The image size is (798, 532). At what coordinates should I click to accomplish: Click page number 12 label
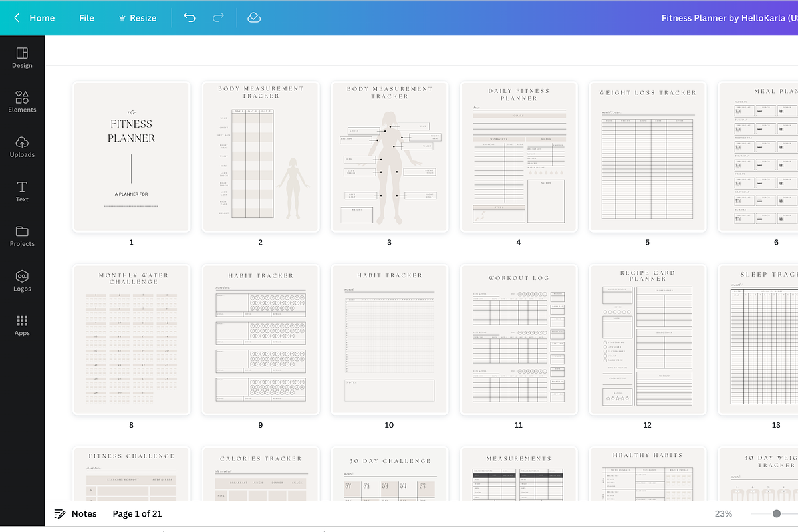[x=647, y=425]
